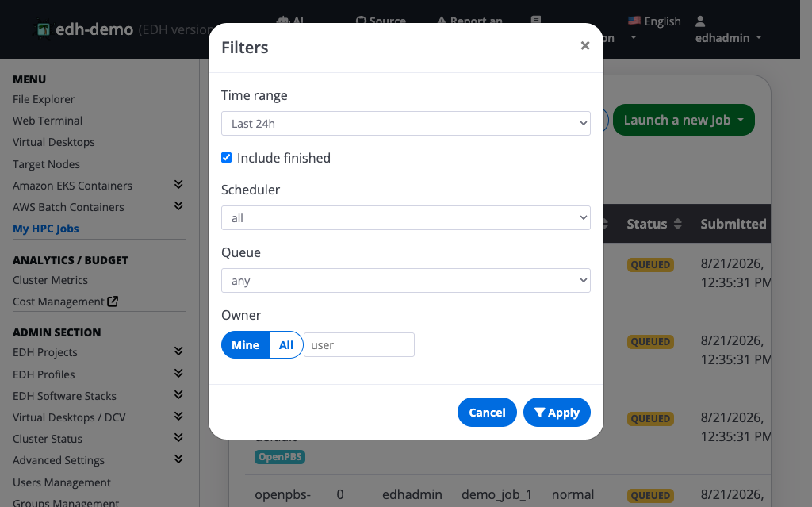Cancel the Filters dialog
This screenshot has height=507, width=812.
pyautogui.click(x=487, y=412)
